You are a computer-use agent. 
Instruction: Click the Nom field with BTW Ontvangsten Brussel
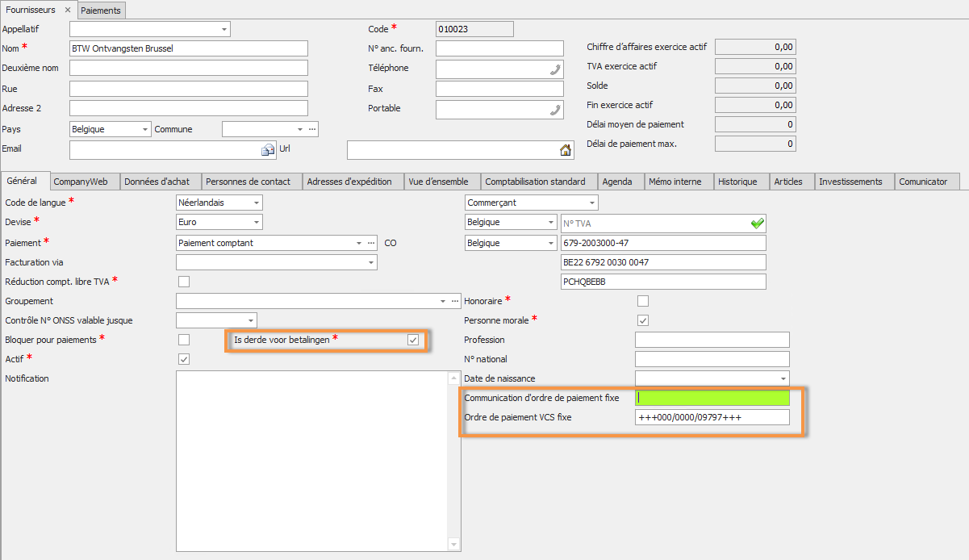(189, 48)
